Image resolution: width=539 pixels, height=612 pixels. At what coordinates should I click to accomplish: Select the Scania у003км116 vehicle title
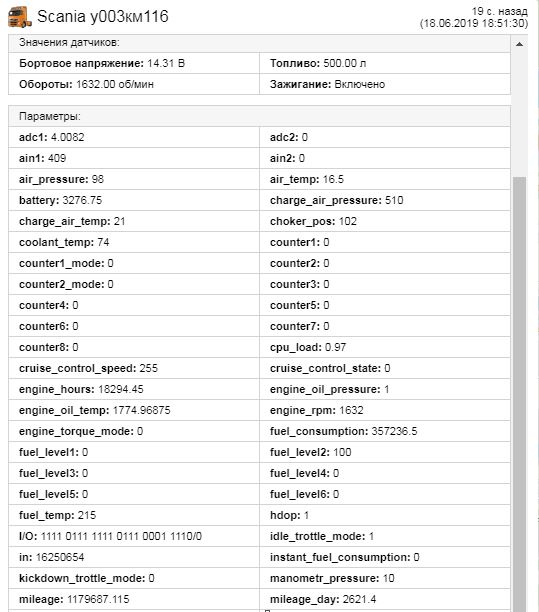(x=103, y=16)
